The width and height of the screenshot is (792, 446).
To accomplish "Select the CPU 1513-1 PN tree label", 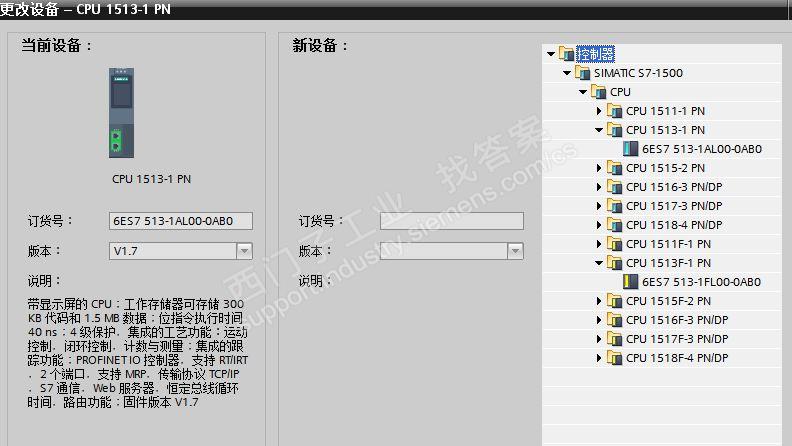I will 665,130.
